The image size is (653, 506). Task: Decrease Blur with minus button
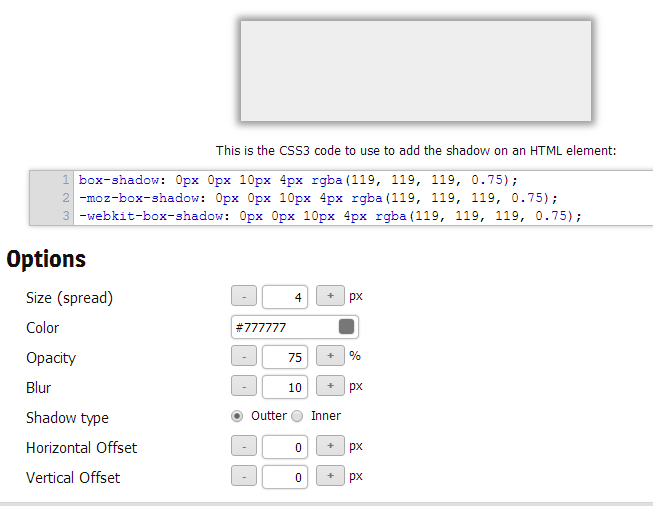pos(244,386)
